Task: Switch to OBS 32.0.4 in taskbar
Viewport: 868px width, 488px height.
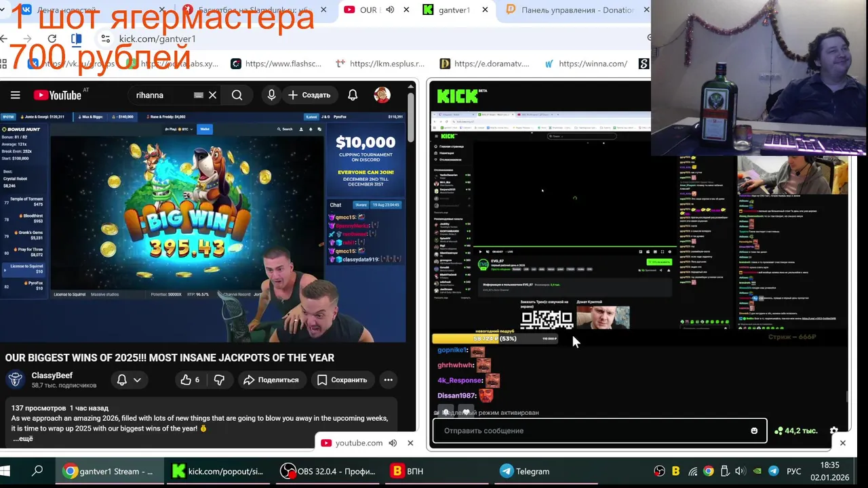Action: click(x=328, y=471)
